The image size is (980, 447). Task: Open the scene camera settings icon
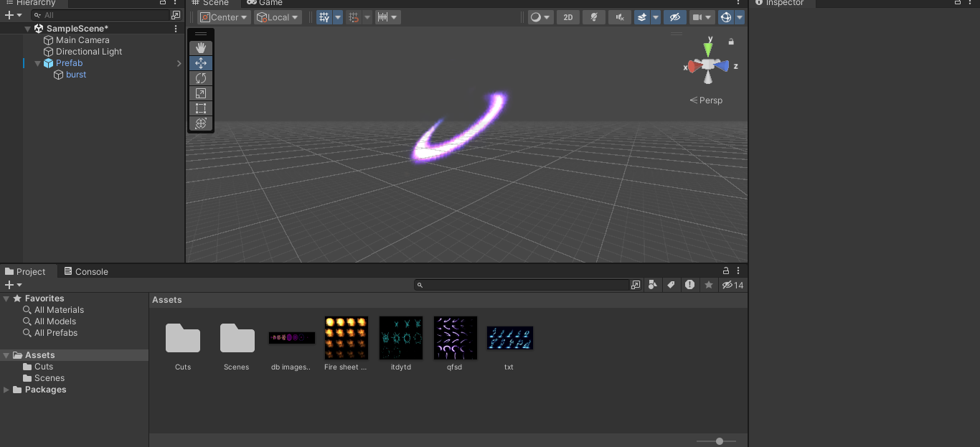(x=702, y=17)
